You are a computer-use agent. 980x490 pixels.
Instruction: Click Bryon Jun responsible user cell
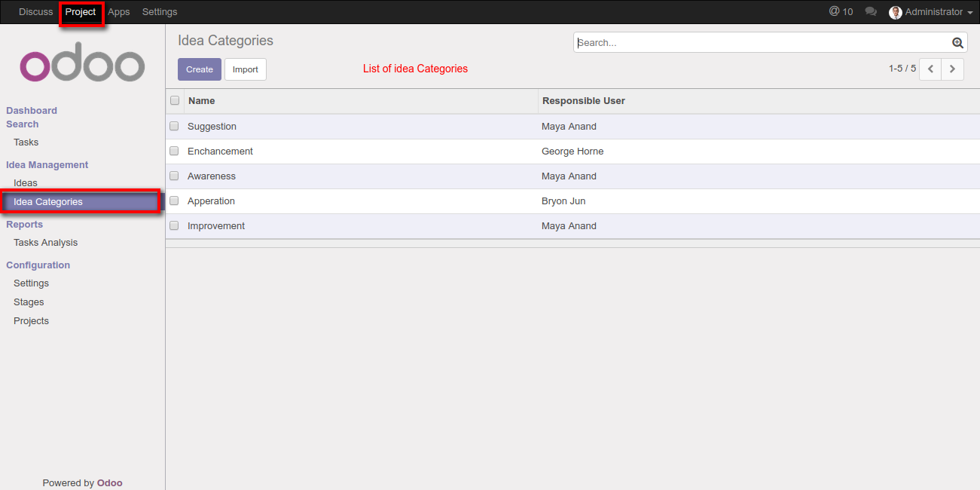(563, 201)
